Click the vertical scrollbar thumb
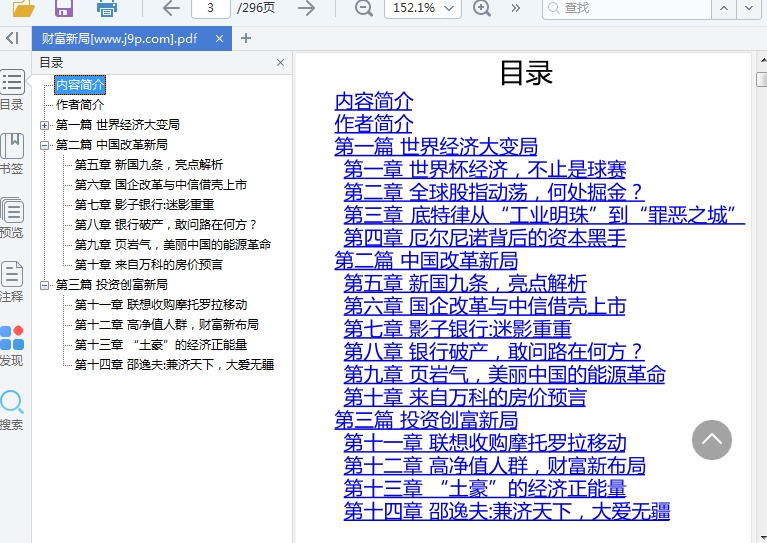767x543 pixels. [x=762, y=79]
